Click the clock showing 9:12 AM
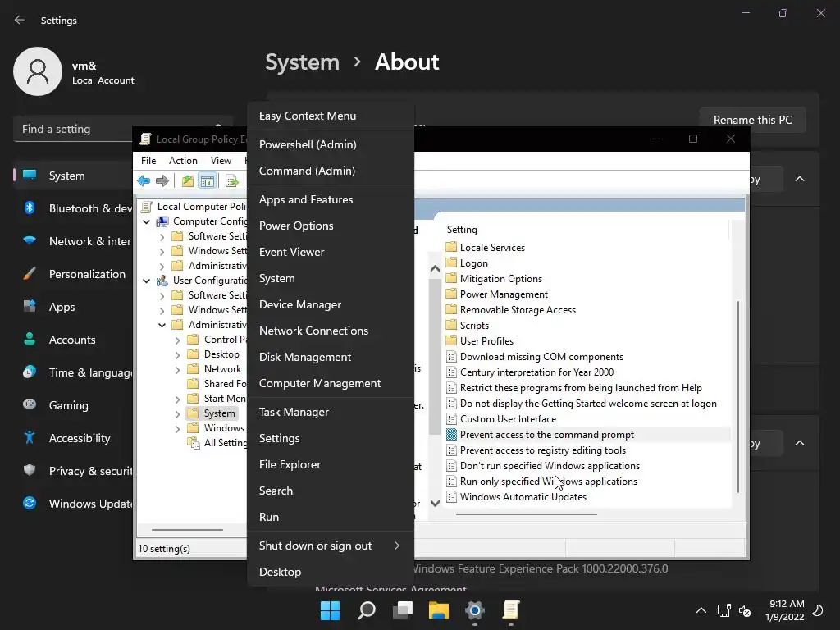 (x=787, y=604)
